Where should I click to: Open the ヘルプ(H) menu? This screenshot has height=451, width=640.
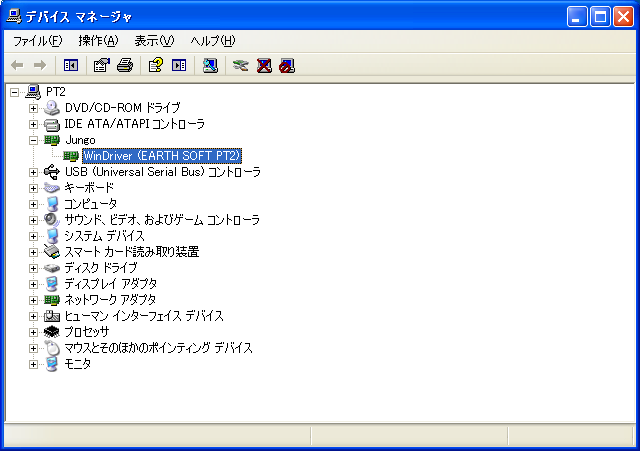pos(212,41)
